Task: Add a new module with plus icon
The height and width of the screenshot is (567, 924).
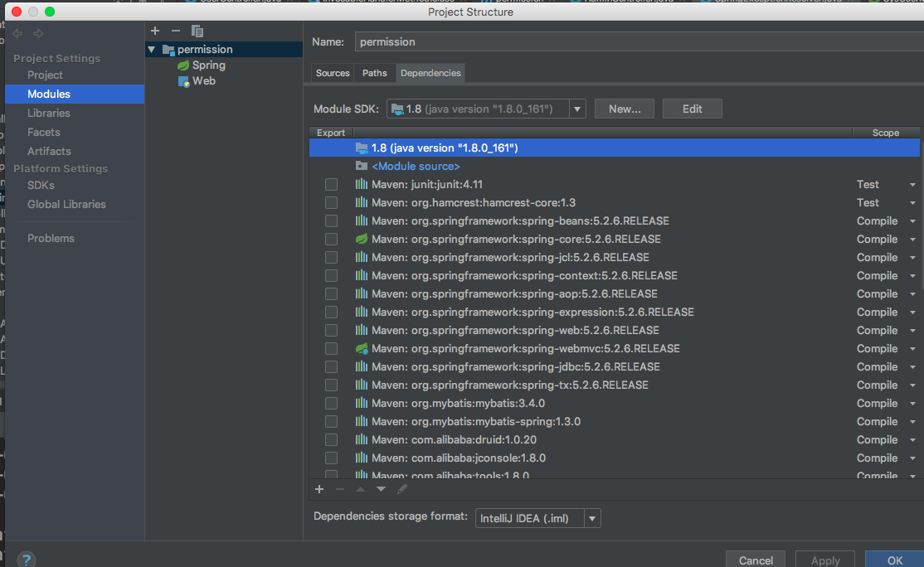Action: [x=155, y=31]
